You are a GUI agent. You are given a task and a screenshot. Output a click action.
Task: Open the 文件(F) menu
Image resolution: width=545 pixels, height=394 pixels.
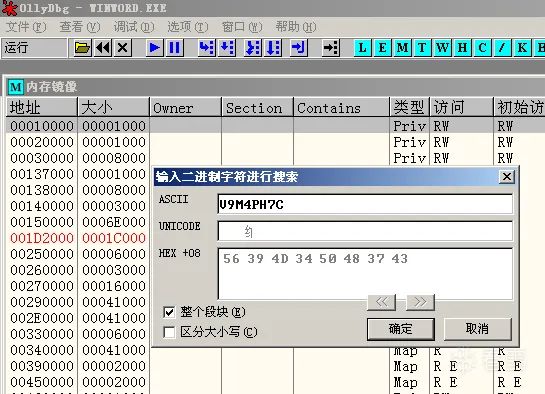click(x=26, y=27)
